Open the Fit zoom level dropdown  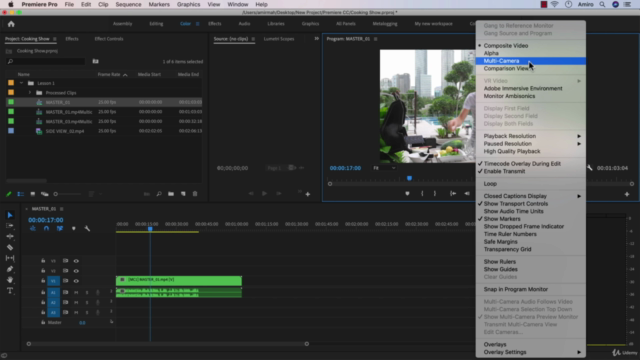click(384, 168)
